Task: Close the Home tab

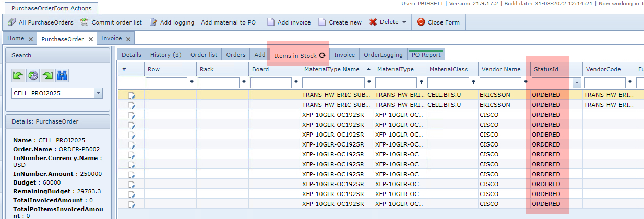Action: click(x=31, y=39)
